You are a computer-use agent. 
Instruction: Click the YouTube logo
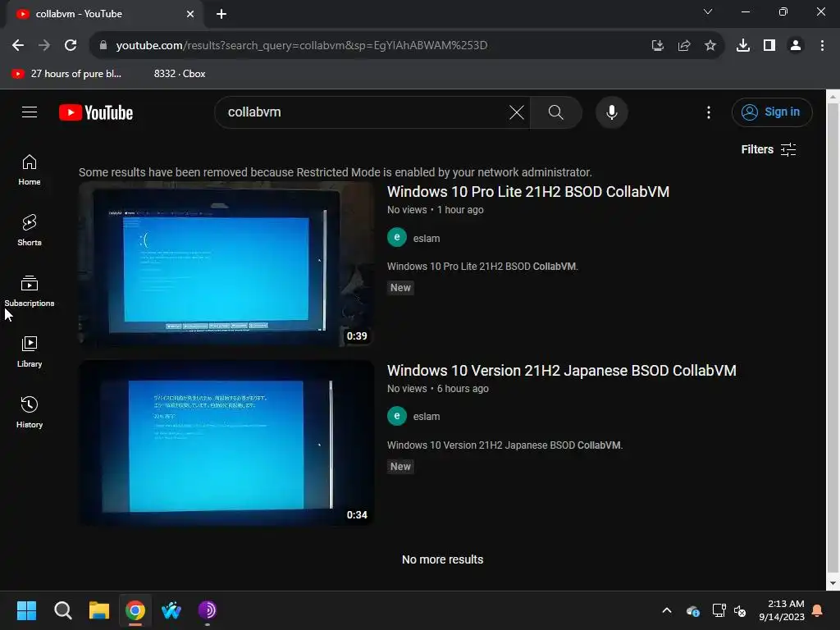coord(96,112)
